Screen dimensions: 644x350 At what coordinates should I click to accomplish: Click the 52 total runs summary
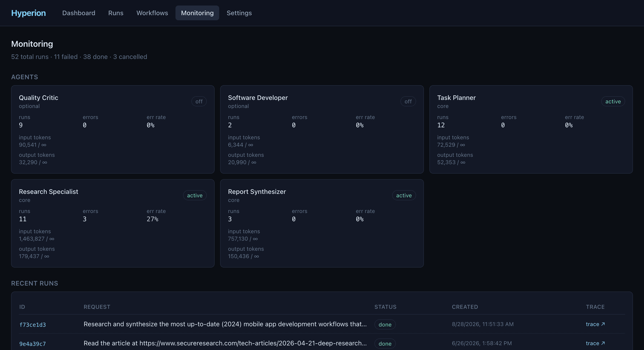pos(30,57)
